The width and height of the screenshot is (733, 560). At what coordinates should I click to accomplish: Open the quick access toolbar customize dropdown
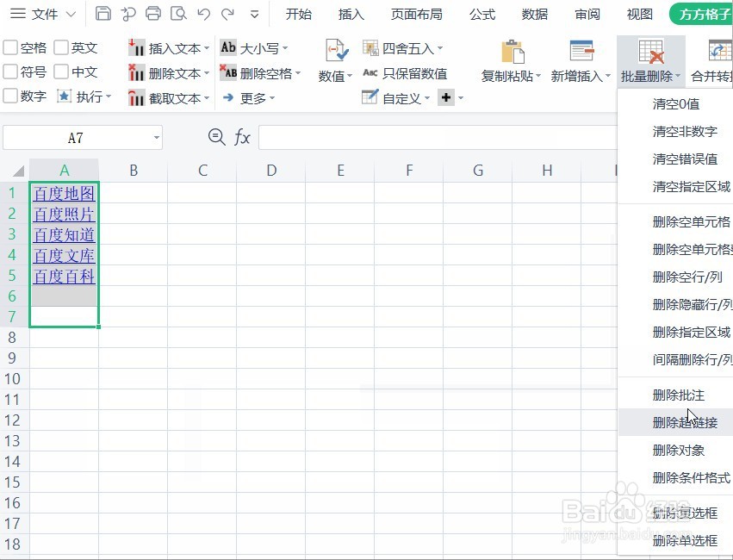coord(254,14)
